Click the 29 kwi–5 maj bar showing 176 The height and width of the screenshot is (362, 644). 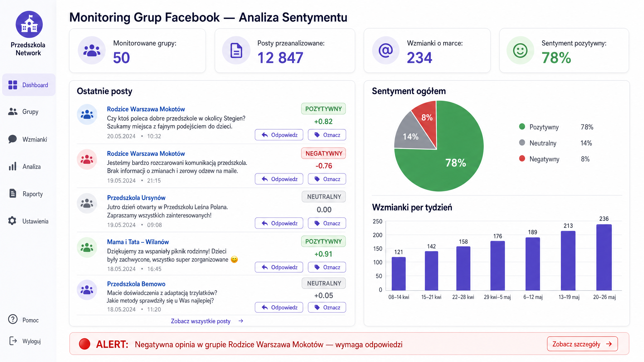click(498, 265)
